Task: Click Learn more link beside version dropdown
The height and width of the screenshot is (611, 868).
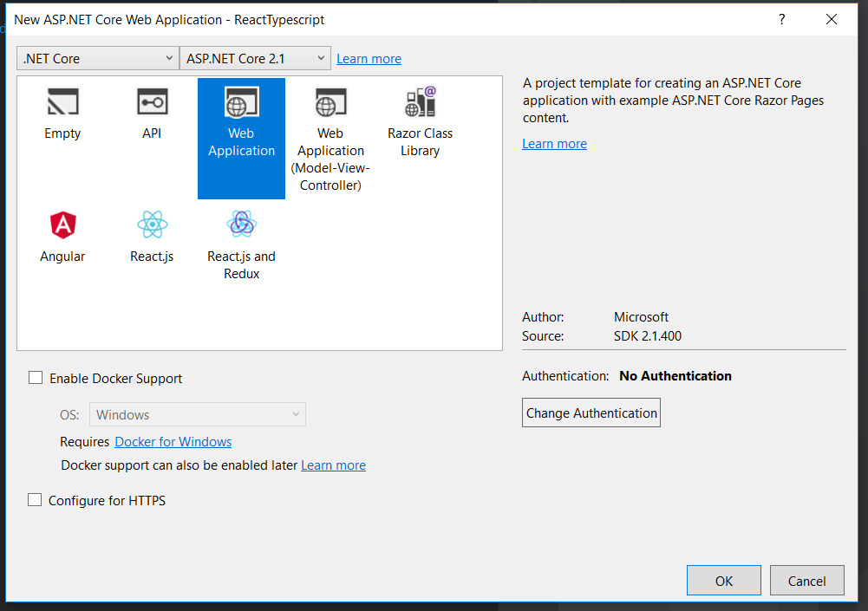Action: point(369,59)
